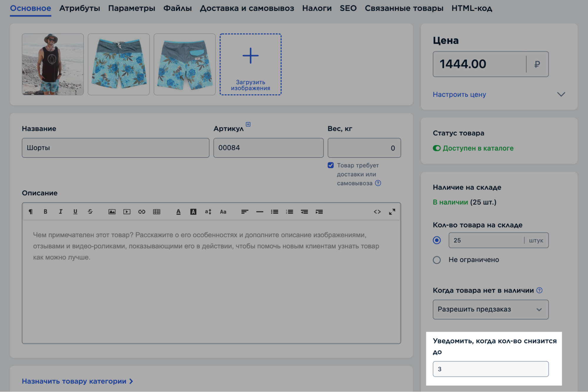
Task: Click inside the Описание text area
Action: point(211,281)
